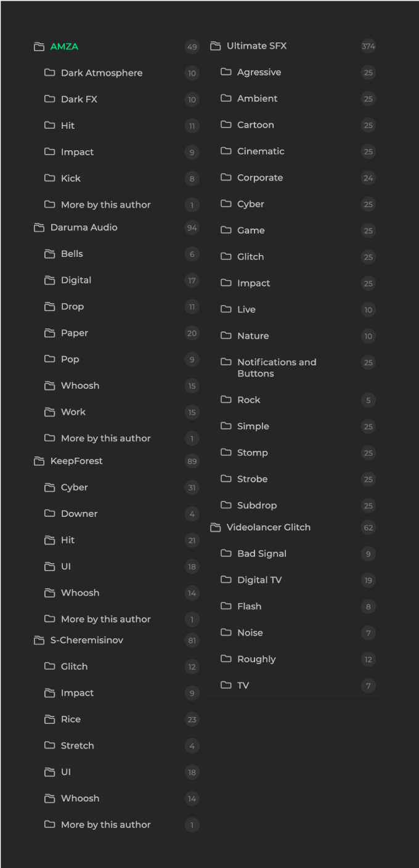Open the Downer folder in KeepForest
Image resolution: width=419 pixels, height=868 pixels.
tap(79, 514)
